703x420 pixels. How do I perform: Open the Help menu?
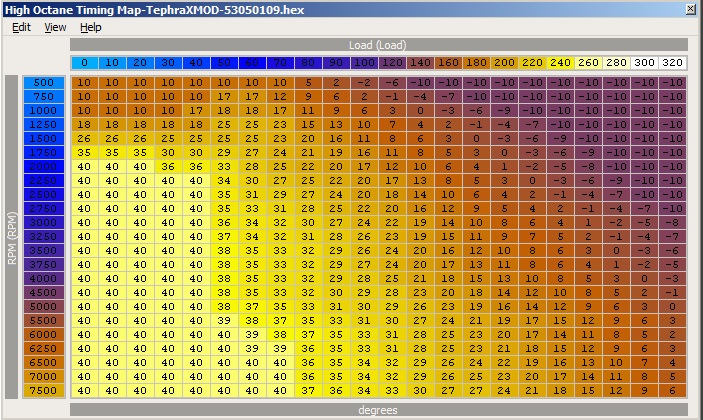[91, 27]
